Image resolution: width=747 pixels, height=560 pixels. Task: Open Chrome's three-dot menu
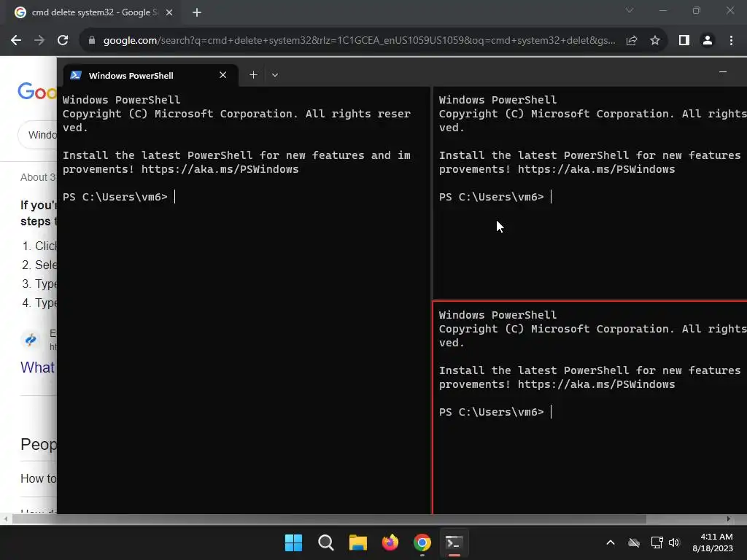[x=731, y=41]
